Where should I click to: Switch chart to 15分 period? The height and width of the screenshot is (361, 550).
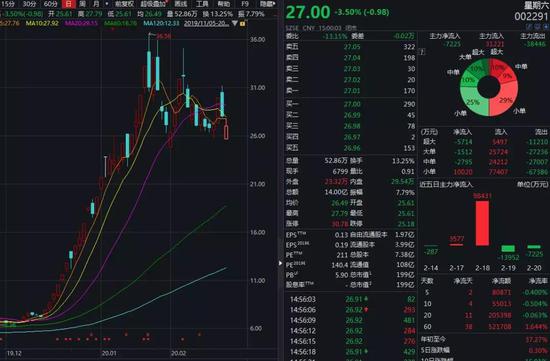[x=8, y=4]
